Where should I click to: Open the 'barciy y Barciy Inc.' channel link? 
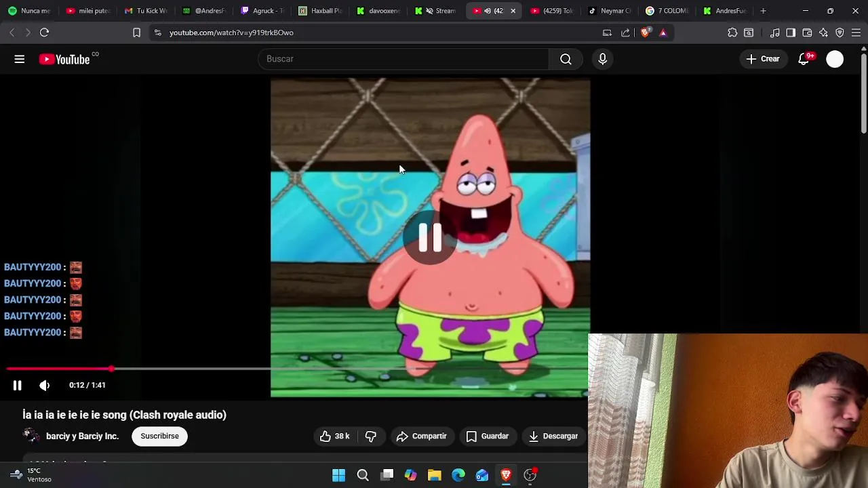(82, 436)
